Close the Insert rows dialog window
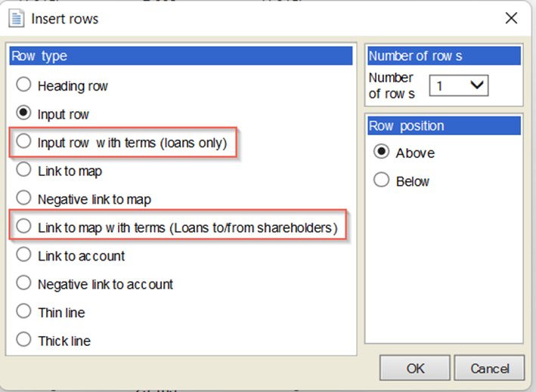This screenshot has width=536, height=392. (511, 18)
